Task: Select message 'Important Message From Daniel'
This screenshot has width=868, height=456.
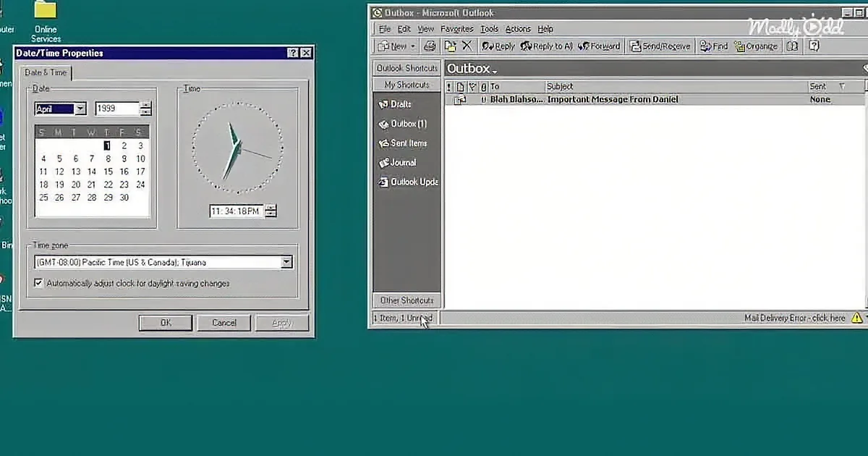Action: [613, 100]
